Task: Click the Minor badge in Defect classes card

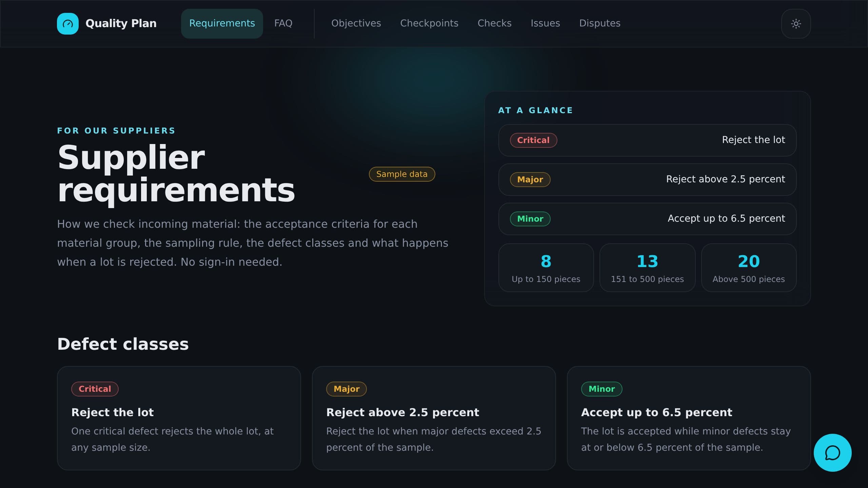Action: pos(601,389)
